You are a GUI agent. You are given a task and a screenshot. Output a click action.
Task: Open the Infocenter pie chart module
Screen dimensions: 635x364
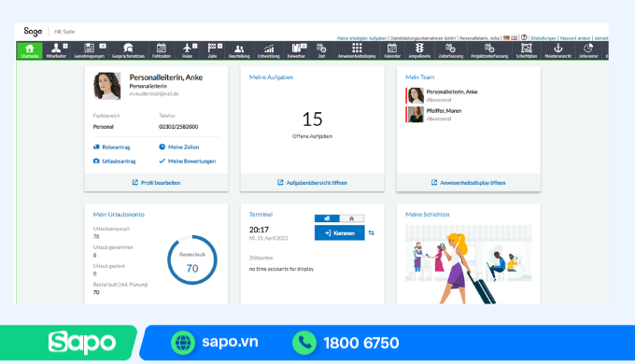(x=588, y=50)
